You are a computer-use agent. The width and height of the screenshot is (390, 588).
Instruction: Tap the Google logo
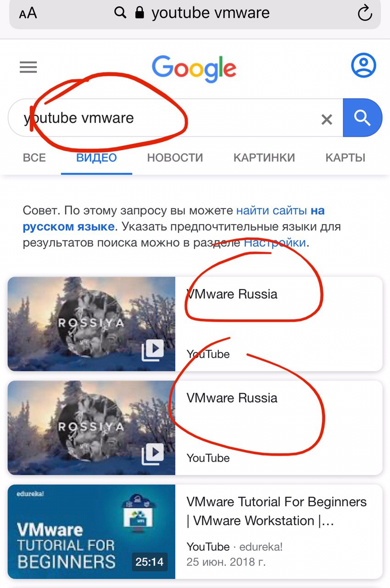click(194, 68)
